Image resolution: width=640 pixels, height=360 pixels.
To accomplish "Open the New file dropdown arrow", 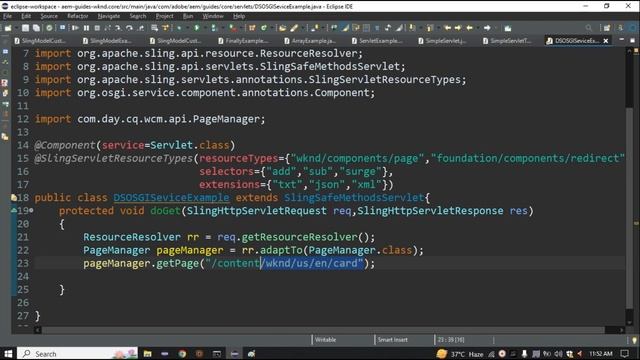I will (x=16, y=28).
